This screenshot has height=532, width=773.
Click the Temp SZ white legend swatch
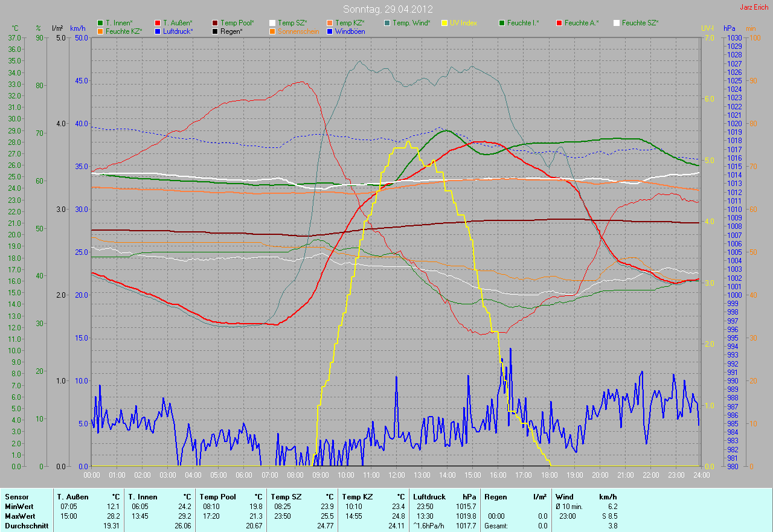(272, 22)
